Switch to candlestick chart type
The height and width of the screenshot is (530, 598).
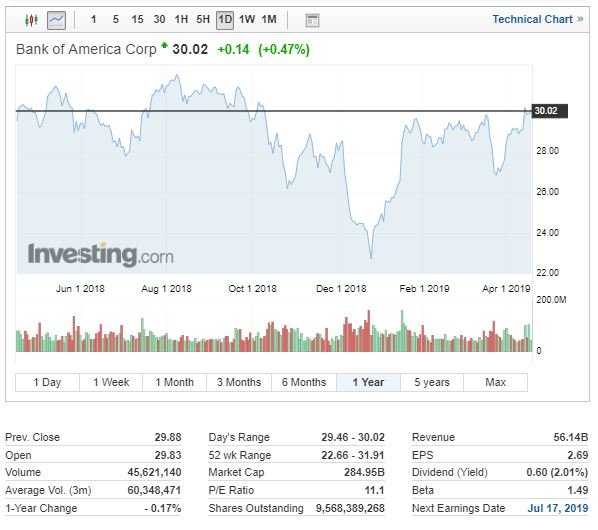tap(31, 20)
